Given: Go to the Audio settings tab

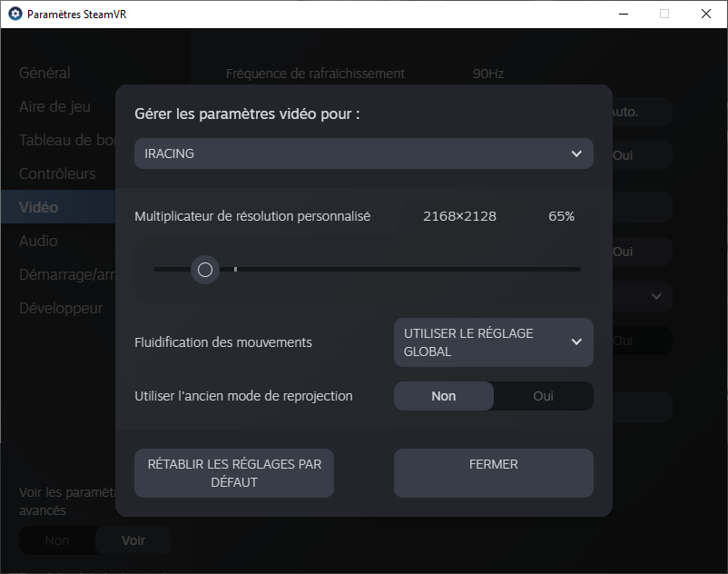Looking at the screenshot, I should (x=38, y=241).
